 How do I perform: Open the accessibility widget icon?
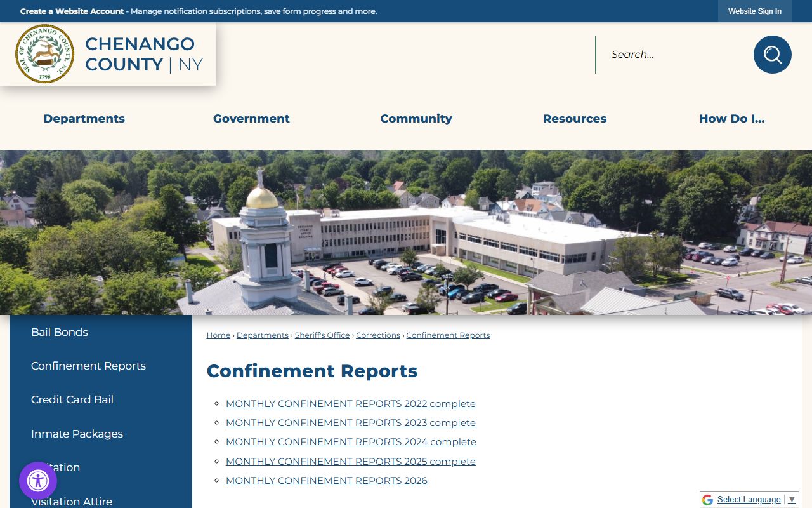[38, 481]
